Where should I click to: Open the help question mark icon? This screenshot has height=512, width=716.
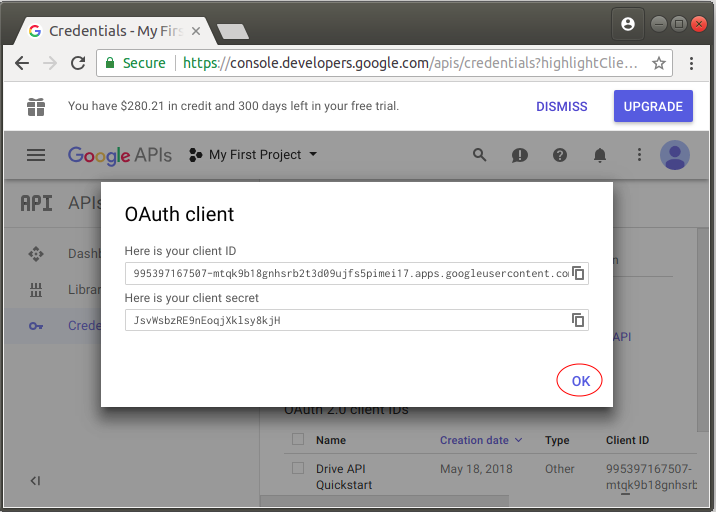[x=560, y=155]
